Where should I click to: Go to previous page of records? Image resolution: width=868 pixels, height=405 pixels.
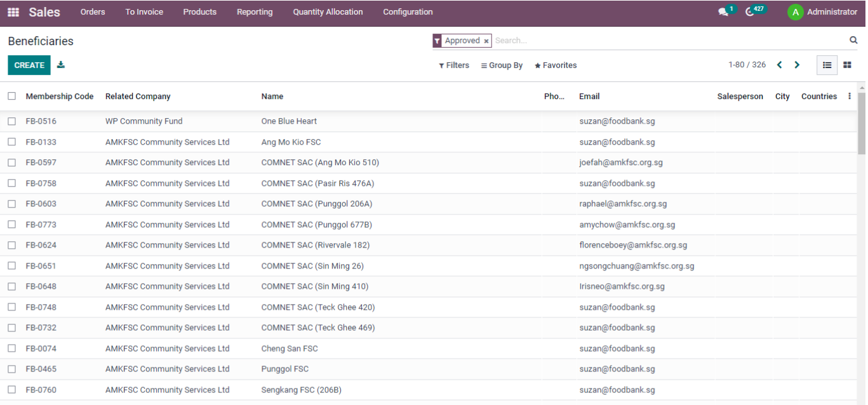click(x=779, y=65)
